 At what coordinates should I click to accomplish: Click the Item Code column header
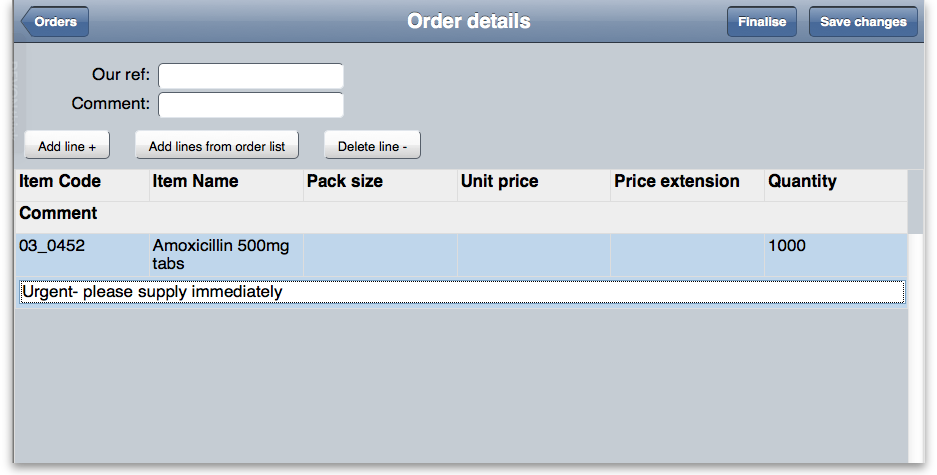pyautogui.click(x=60, y=182)
